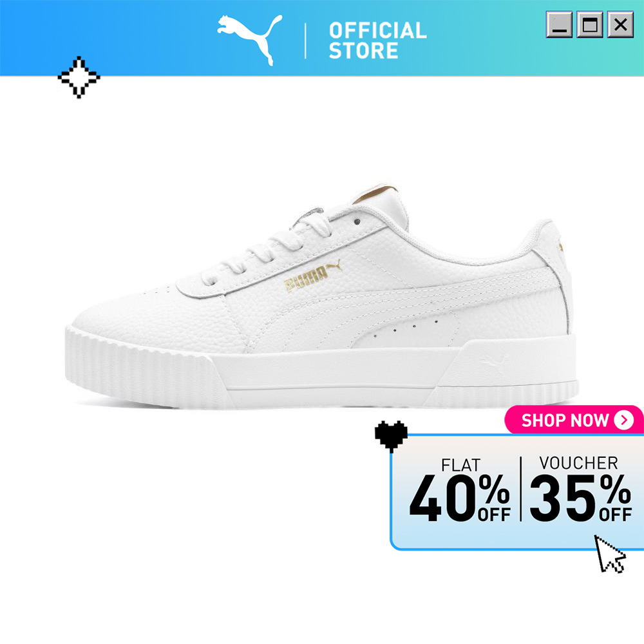Click the blue gradient header banner
Image resolution: width=644 pixels, height=644 pixels.
322,38
